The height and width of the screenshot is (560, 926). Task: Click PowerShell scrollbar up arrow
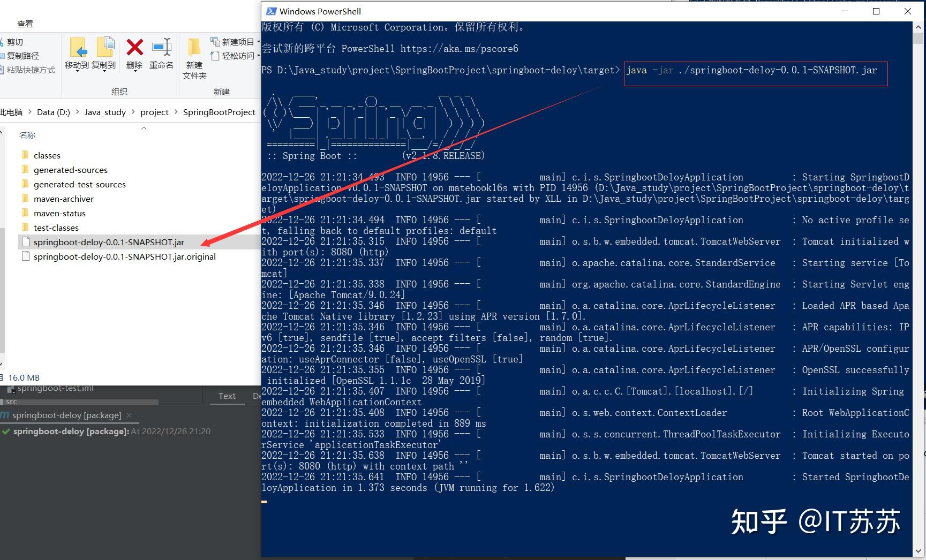(917, 26)
